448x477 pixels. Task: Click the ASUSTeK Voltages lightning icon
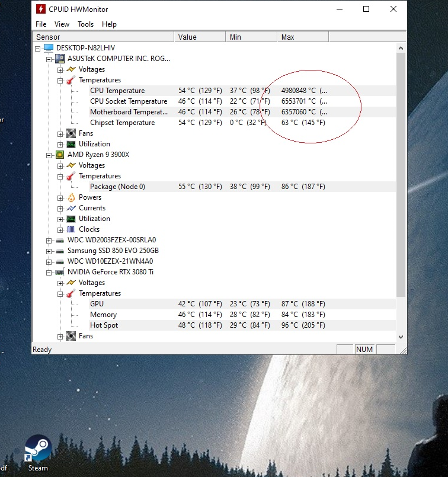71,69
